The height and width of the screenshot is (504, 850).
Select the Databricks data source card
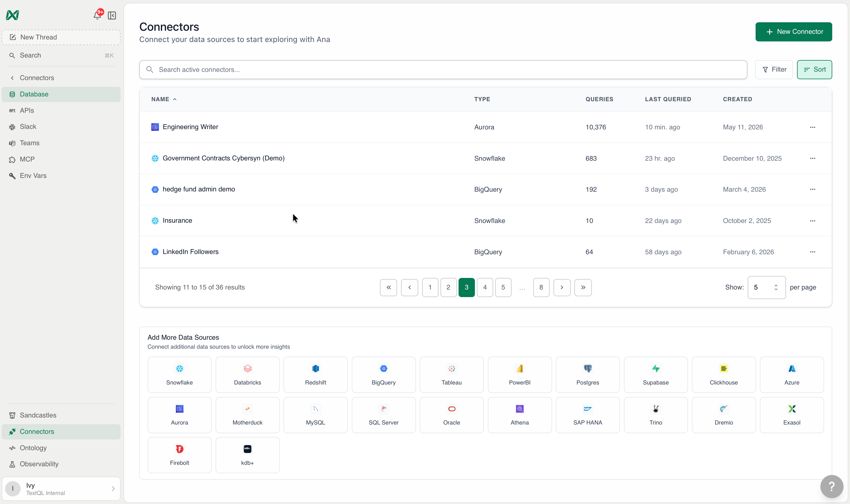(x=247, y=375)
